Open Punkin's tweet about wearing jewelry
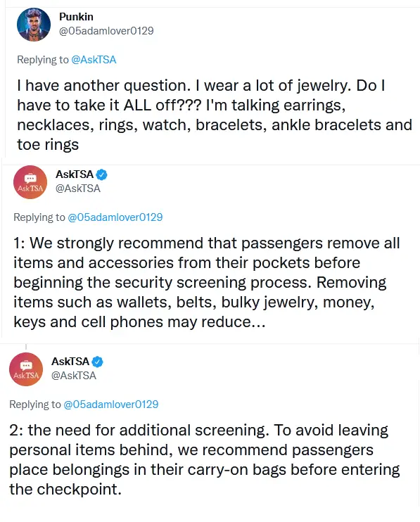The height and width of the screenshot is (522, 420). pos(215,115)
